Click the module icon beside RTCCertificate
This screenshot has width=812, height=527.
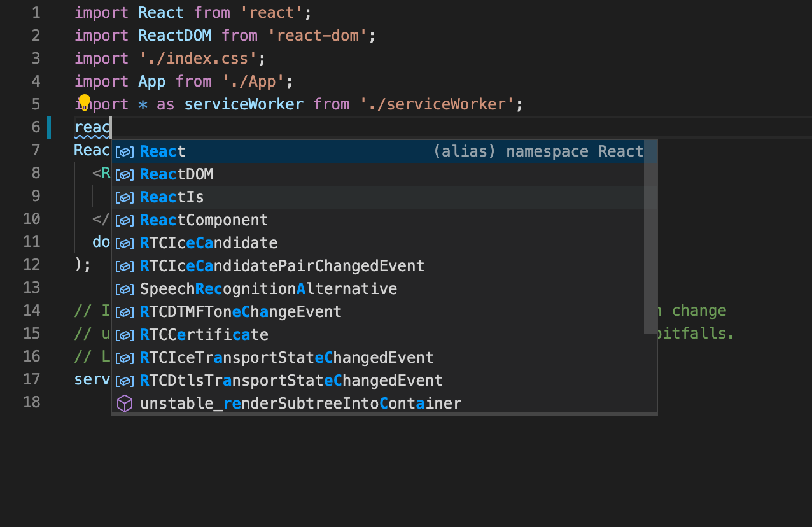coord(124,334)
